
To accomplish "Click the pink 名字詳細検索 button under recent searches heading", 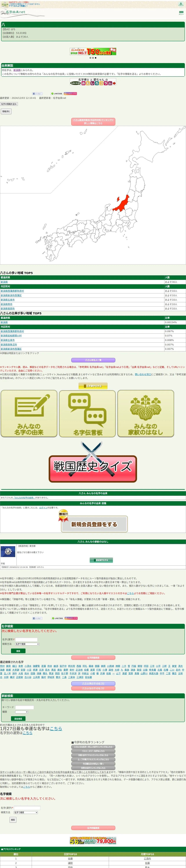I will tap(93, 658).
